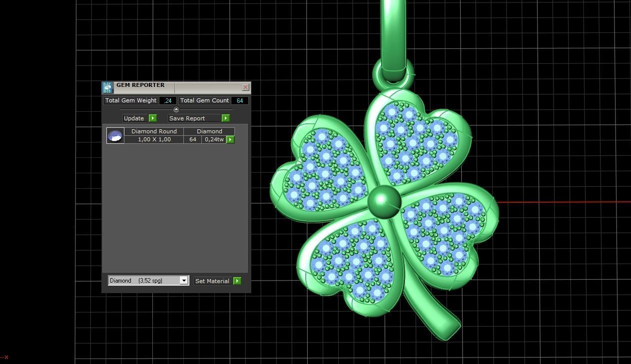This screenshot has width=631, height=364.
Task: Click the Total Gem Count value field
Action: [240, 100]
